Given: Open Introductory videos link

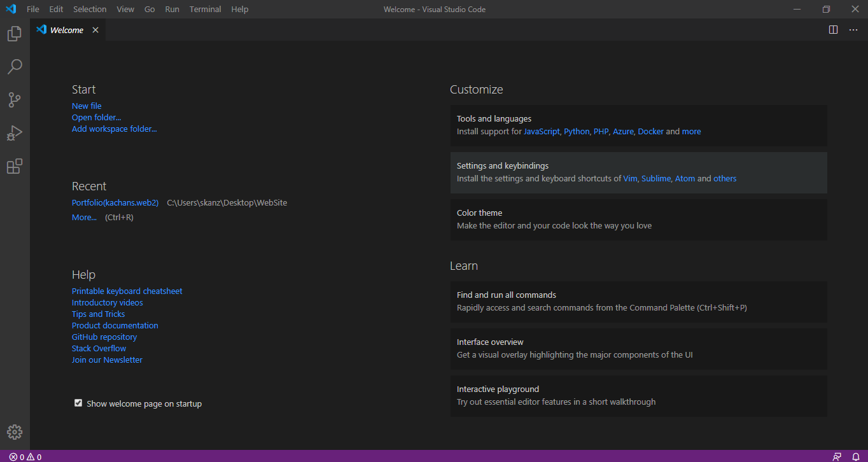Looking at the screenshot, I should (107, 302).
